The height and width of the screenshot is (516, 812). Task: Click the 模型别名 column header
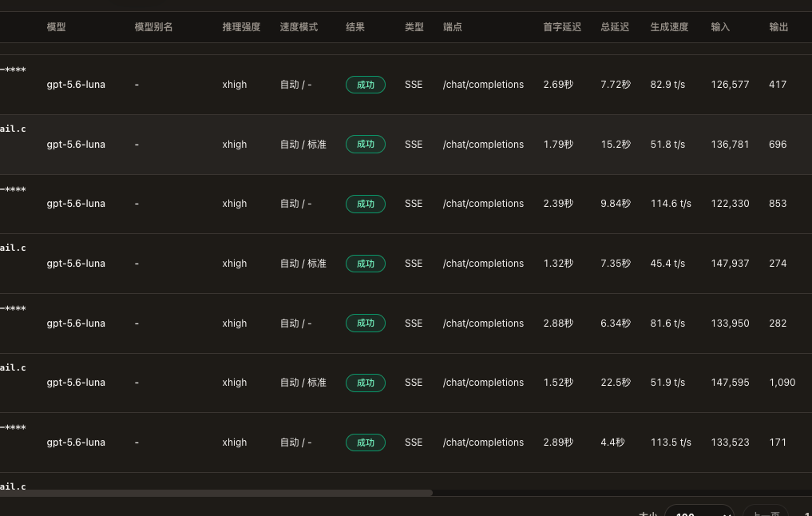[153, 27]
